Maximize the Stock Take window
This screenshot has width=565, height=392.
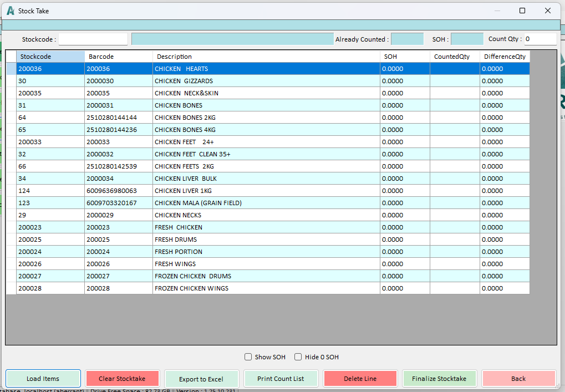[522, 11]
